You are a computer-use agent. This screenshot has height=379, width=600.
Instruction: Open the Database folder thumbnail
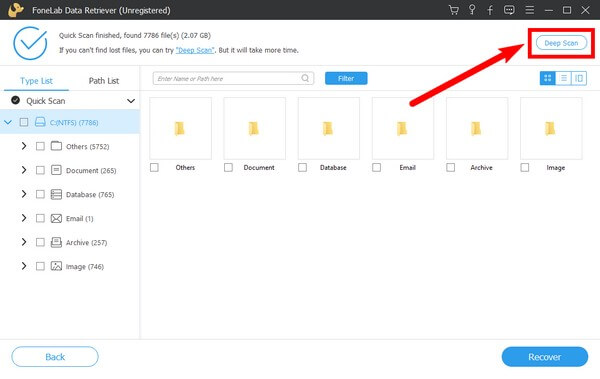(x=329, y=128)
